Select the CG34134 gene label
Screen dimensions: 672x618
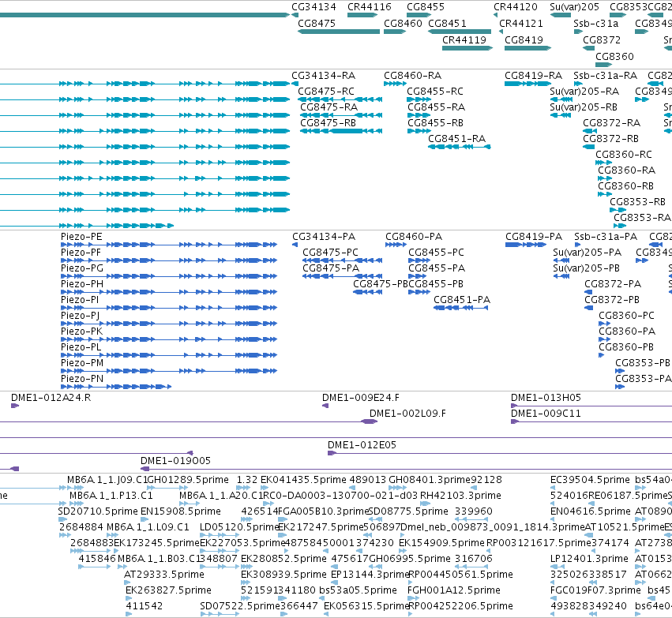(x=313, y=7)
